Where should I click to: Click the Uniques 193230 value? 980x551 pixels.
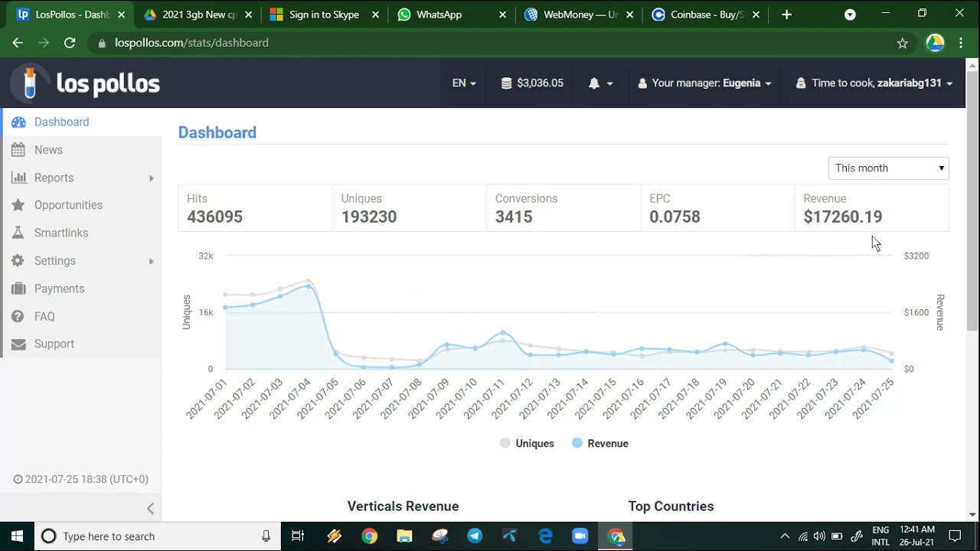pyautogui.click(x=369, y=217)
